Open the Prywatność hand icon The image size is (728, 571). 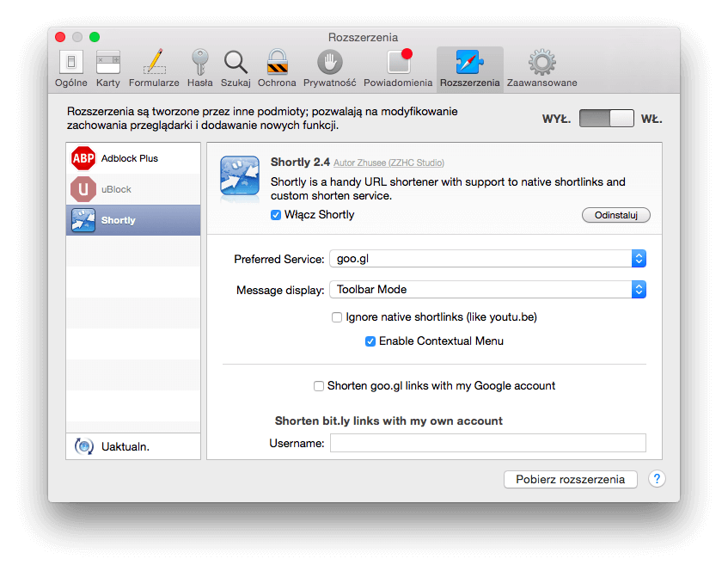(330, 62)
